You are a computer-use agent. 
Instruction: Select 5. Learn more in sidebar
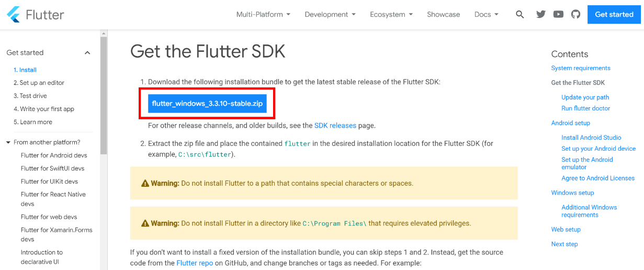[x=33, y=122]
